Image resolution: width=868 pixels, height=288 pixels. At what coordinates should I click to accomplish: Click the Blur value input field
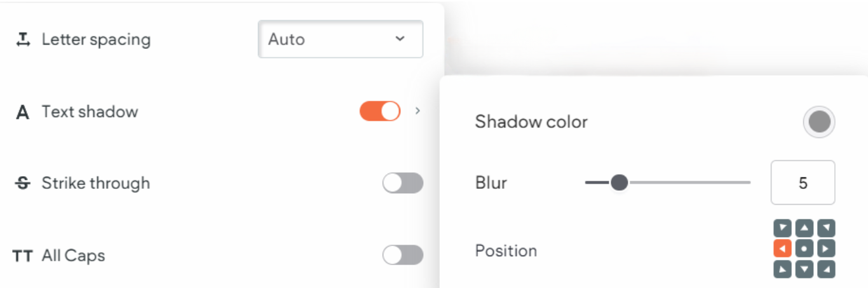point(803,182)
